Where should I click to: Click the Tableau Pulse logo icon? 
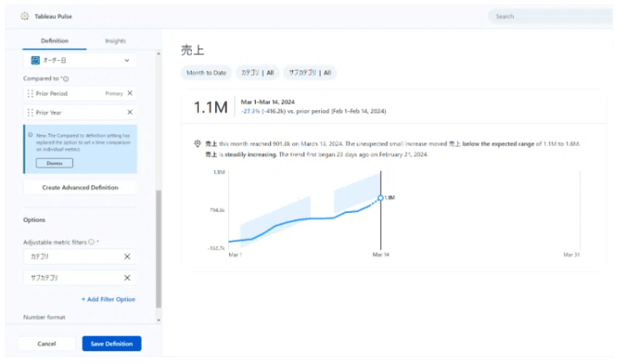[25, 16]
